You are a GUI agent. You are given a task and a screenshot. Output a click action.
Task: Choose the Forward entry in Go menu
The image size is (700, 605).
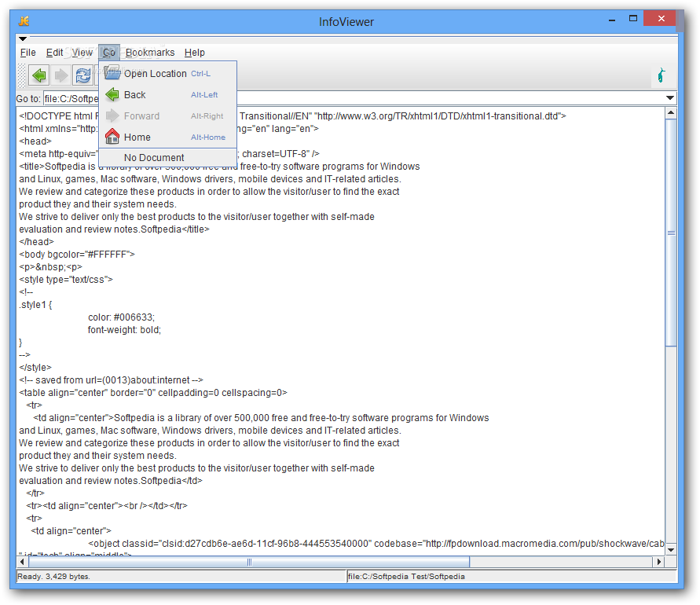167,116
